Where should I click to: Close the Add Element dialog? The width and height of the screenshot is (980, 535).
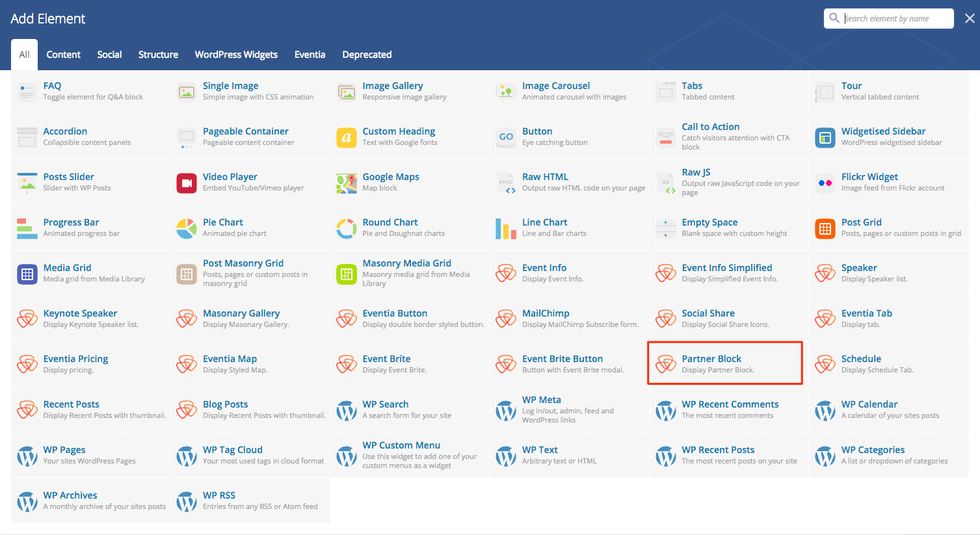(x=969, y=18)
